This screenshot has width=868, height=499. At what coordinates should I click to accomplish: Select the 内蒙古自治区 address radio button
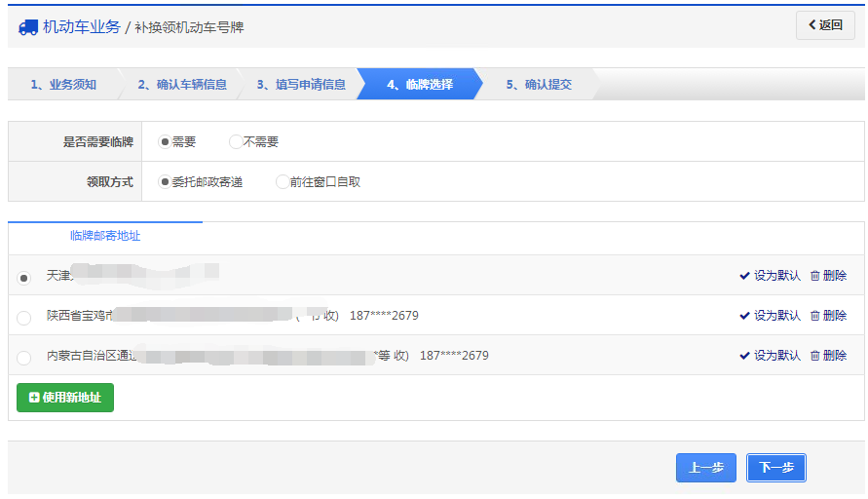(24, 358)
